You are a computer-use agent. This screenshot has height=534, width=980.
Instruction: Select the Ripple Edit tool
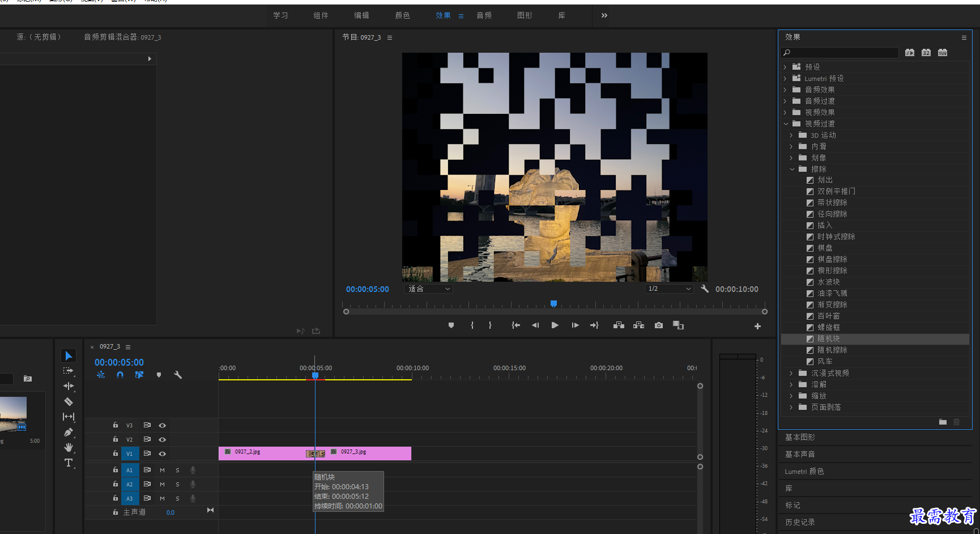pyautogui.click(x=69, y=386)
